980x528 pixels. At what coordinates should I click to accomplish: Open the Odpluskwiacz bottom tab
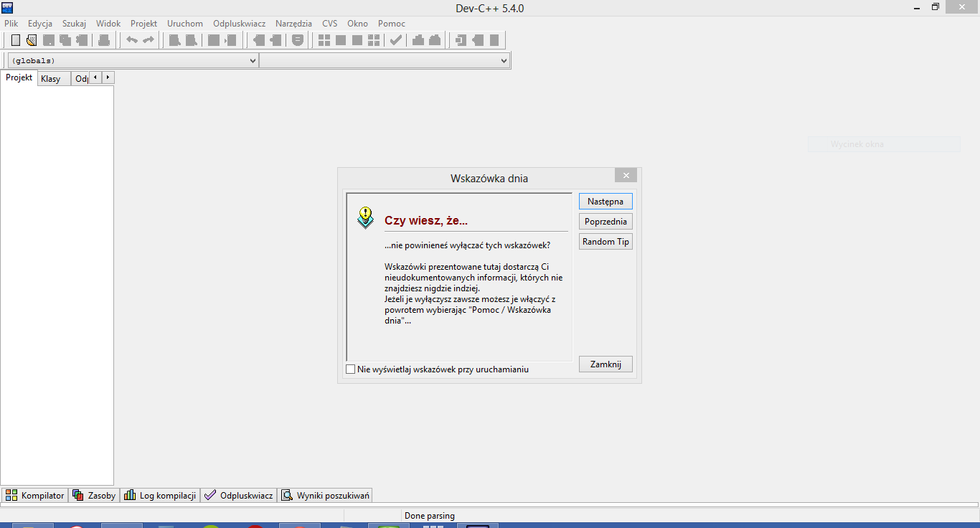239,495
